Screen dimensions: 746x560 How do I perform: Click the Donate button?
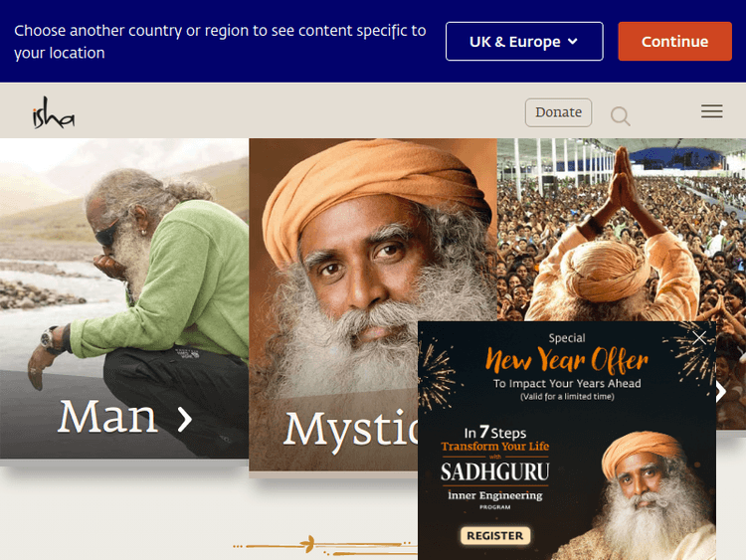coord(558,112)
